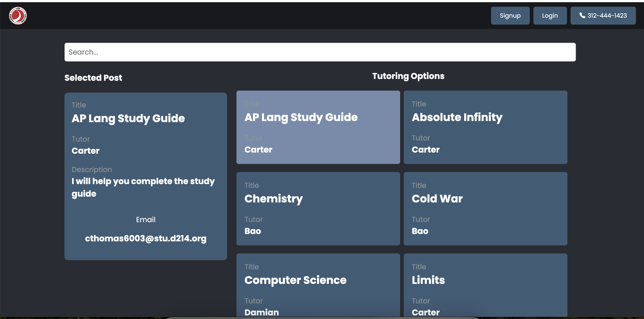Screen dimensions: 644x319
Task: Open the Cold War tutoring post
Action: point(485,208)
